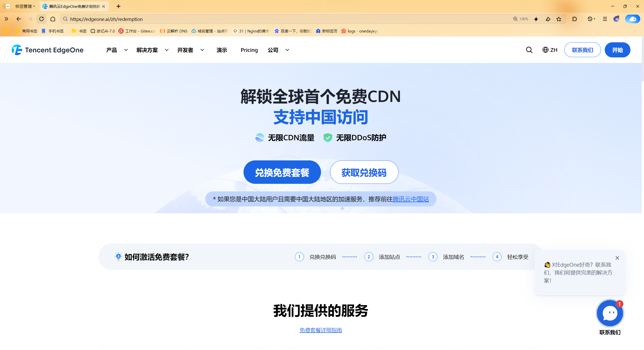This screenshot has height=350, width=644.
Task: Click step 3 添加域名
Action: point(446,257)
